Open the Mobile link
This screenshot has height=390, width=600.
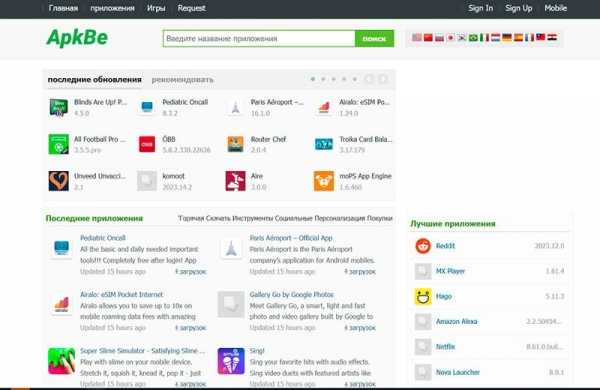coord(556,8)
